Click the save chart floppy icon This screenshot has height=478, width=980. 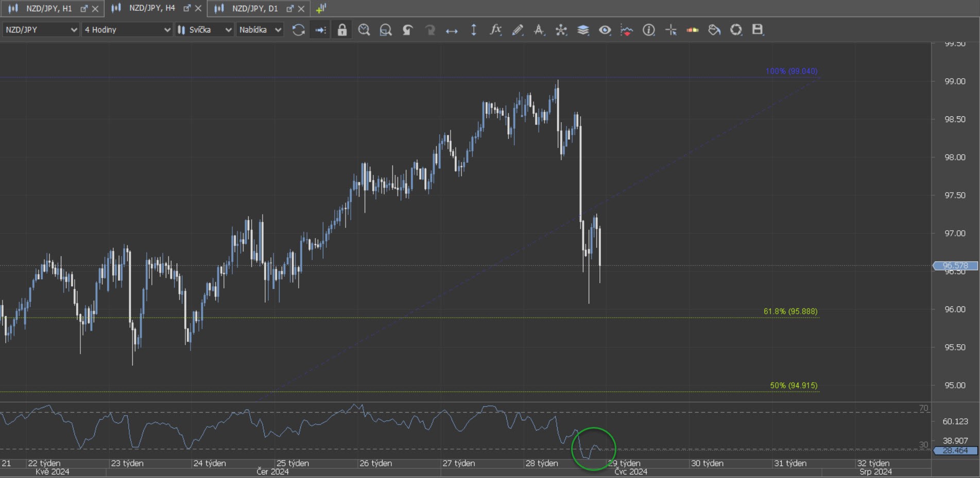[x=757, y=30]
